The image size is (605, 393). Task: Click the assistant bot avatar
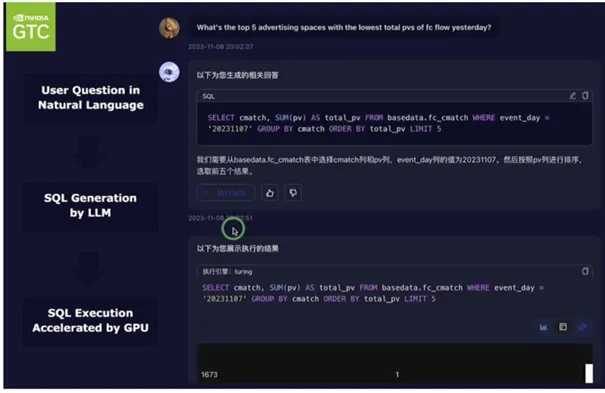[x=169, y=72]
